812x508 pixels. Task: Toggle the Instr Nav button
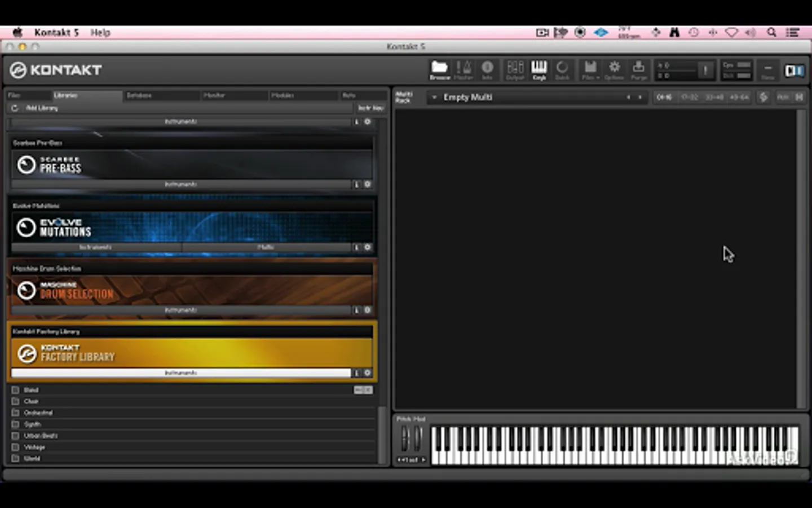(370, 108)
